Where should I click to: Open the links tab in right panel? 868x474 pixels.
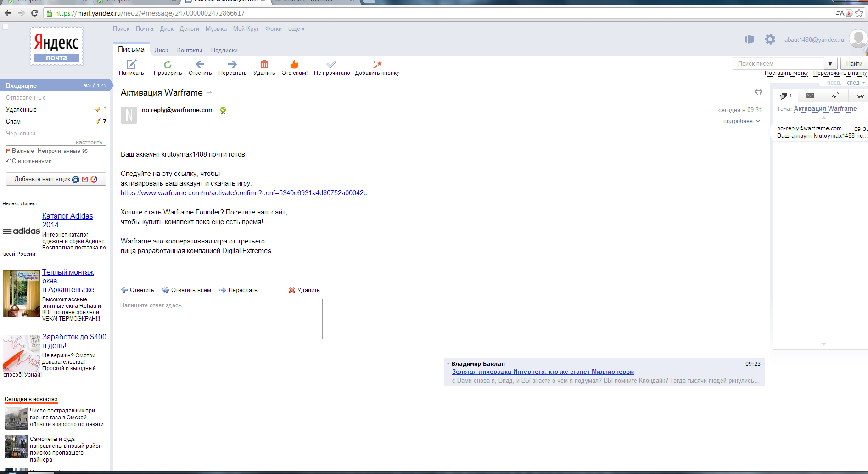tap(860, 96)
